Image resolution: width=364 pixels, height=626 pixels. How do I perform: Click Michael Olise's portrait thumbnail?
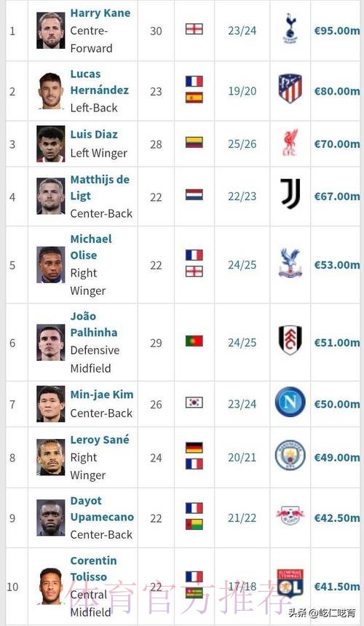click(x=51, y=265)
